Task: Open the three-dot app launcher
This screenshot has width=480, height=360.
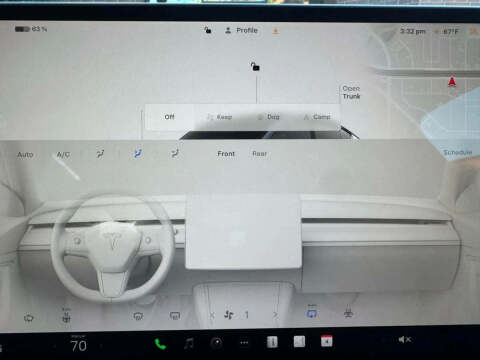Action: [244, 343]
